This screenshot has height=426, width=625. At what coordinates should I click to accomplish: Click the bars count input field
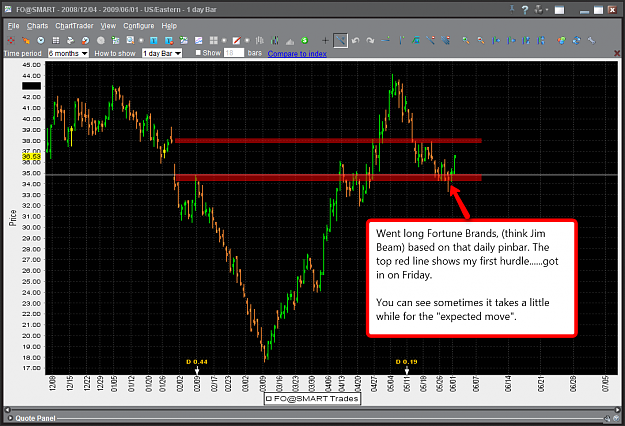[x=234, y=53]
